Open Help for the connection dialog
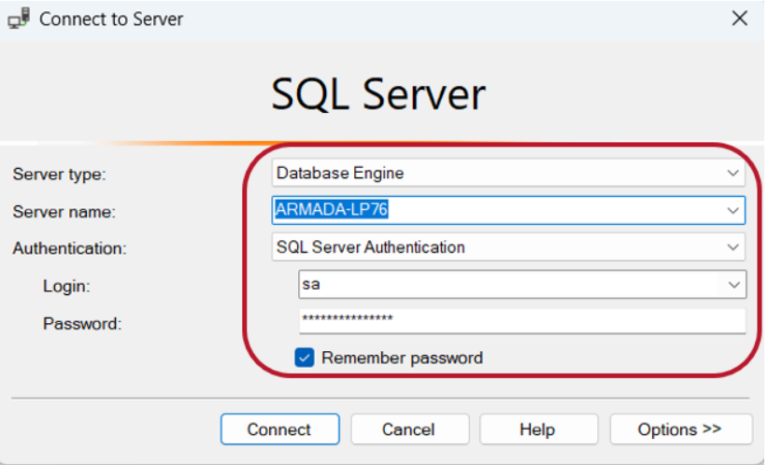The image size is (768, 465). click(537, 429)
